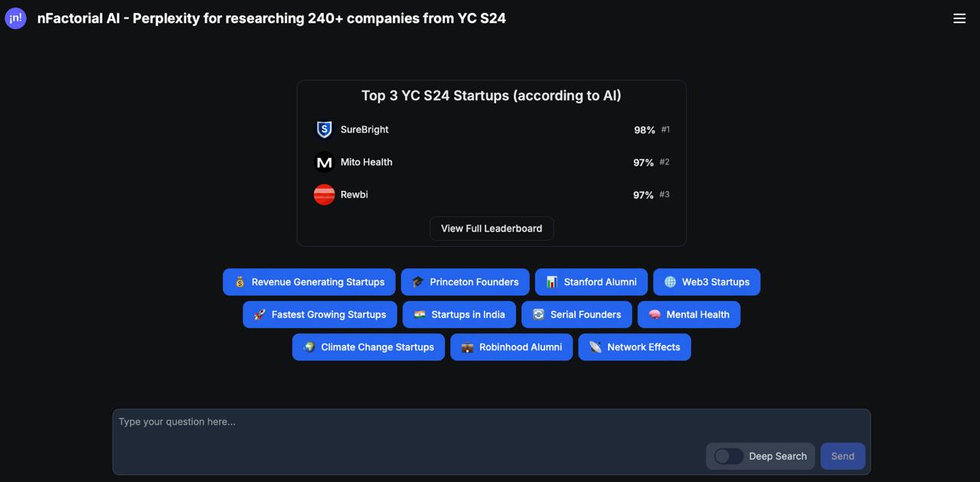Image resolution: width=980 pixels, height=482 pixels.
Task: Click the nFactorial logo icon
Action: (15, 18)
